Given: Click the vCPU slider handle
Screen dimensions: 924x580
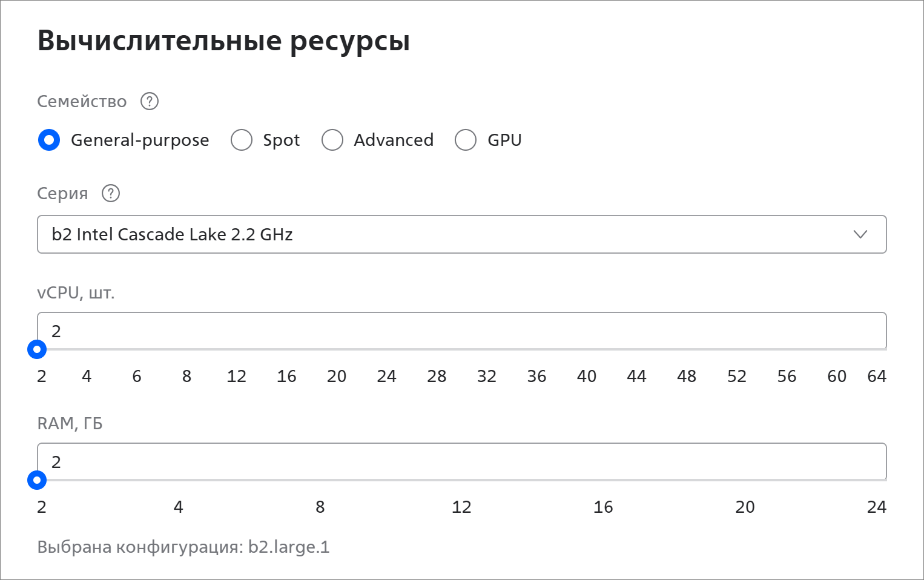Looking at the screenshot, I should point(37,349).
